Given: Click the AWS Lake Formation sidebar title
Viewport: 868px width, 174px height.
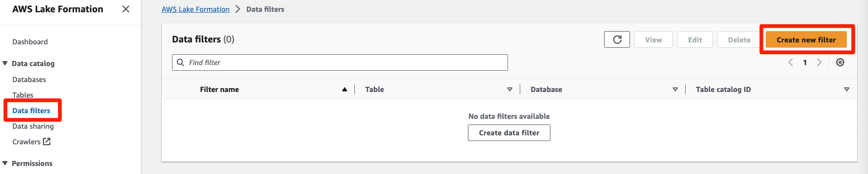Looking at the screenshot, I should pos(57,9).
